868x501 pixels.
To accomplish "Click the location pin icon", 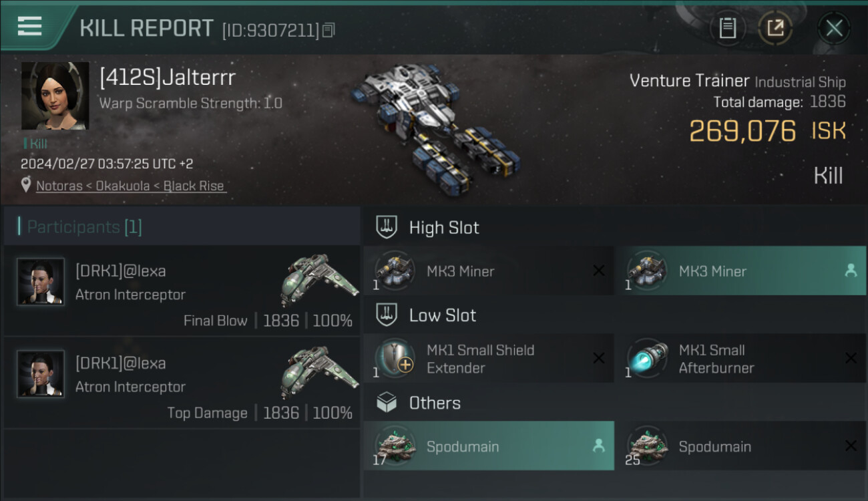I will point(26,185).
